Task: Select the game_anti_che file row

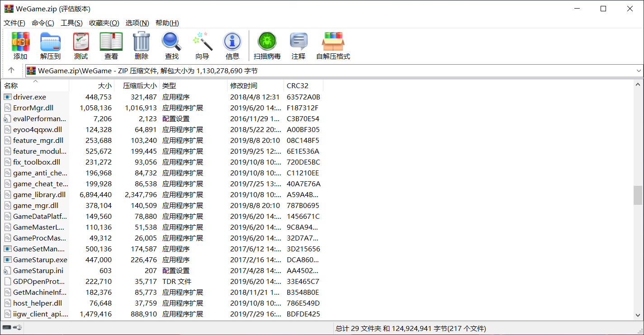Action: coord(162,173)
